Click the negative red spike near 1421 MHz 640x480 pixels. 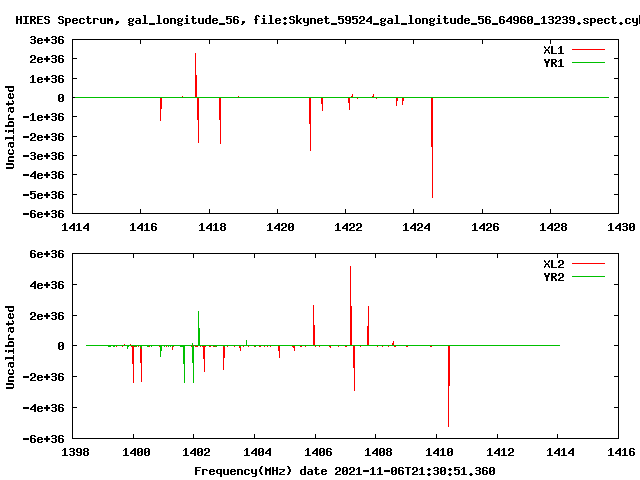point(310,124)
